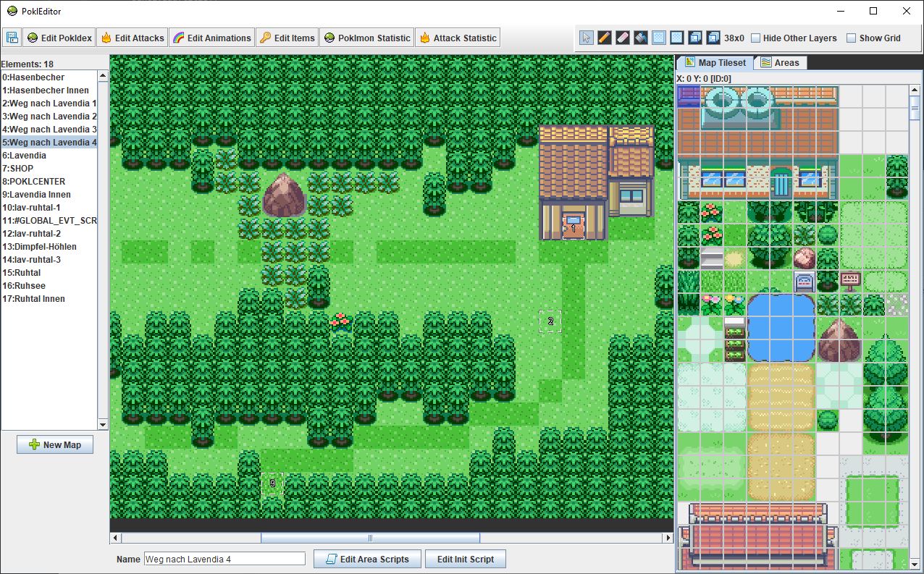Image resolution: width=924 pixels, height=574 pixels.
Task: Pick the blue pond tile in tileset
Action: tap(781, 327)
